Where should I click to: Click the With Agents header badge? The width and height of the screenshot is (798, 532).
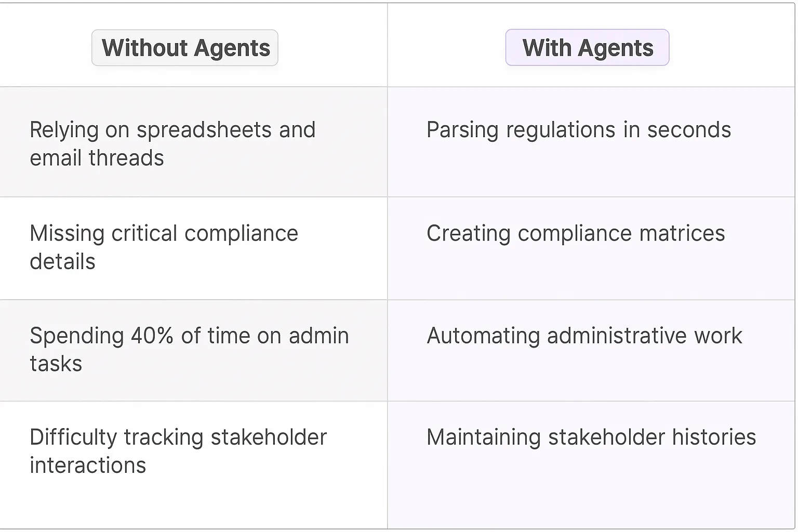(x=587, y=48)
